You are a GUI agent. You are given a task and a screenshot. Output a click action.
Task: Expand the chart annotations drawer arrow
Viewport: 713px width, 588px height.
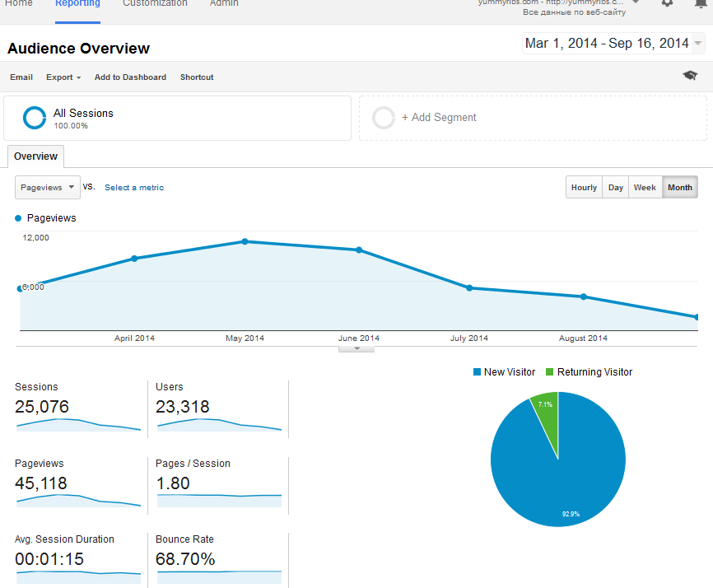click(x=356, y=349)
